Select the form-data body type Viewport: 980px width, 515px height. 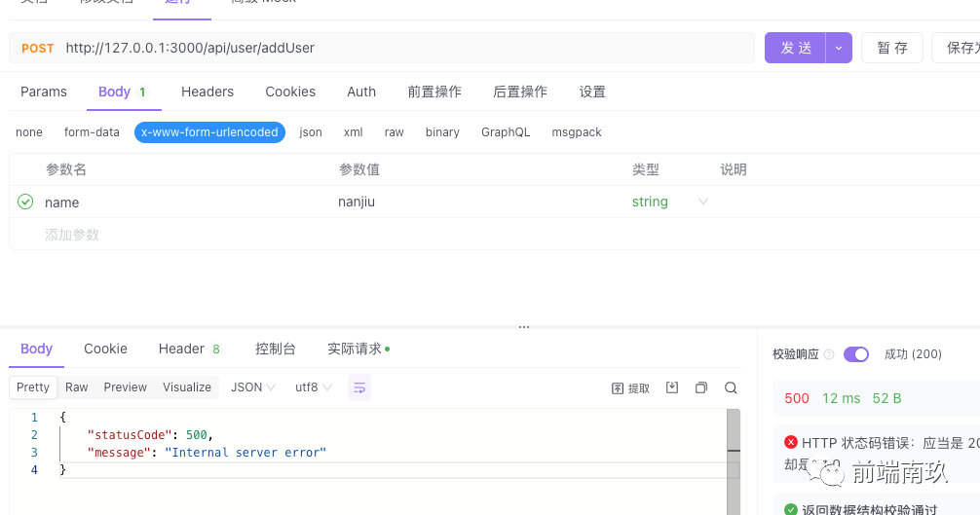pos(92,132)
